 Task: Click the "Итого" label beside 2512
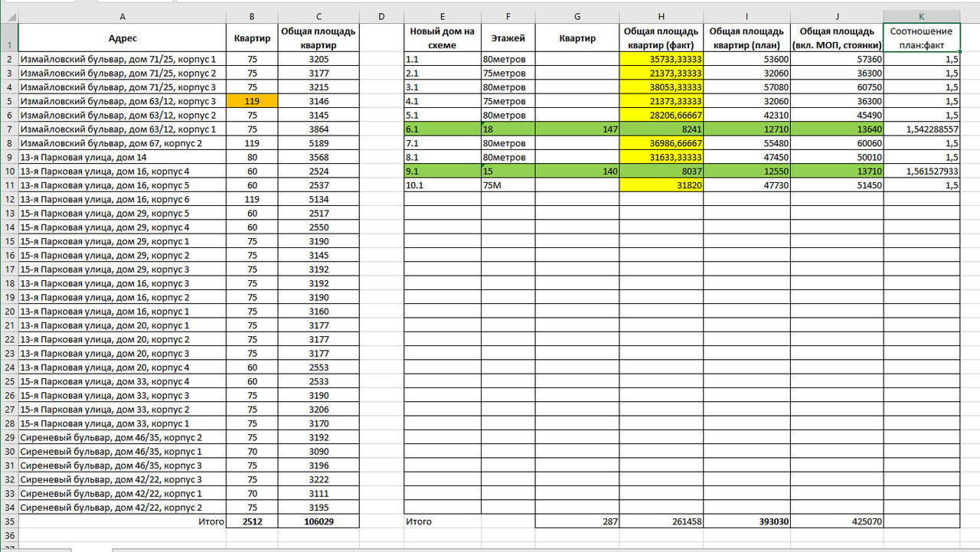click(122, 521)
